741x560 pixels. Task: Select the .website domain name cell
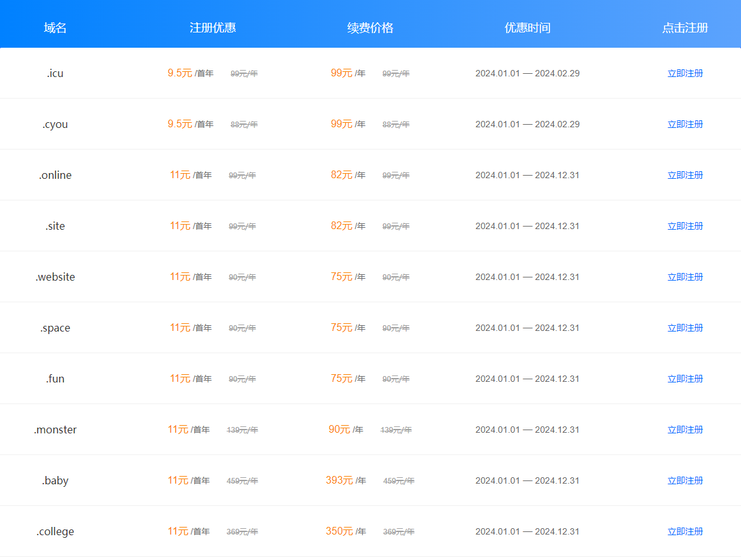point(55,277)
